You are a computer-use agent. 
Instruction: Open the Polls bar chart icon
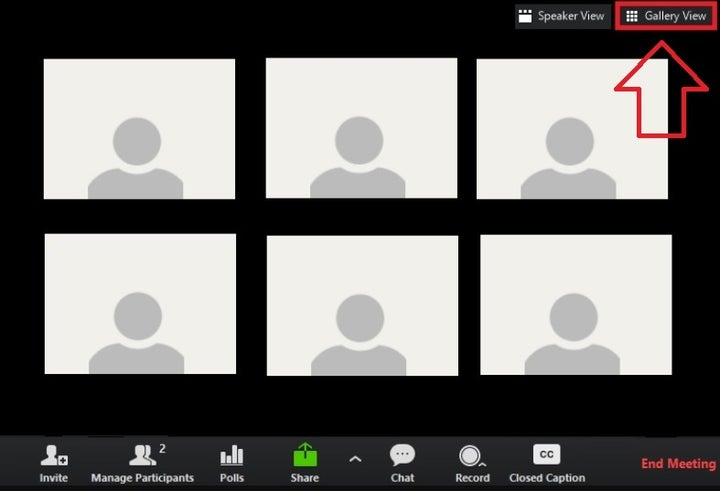coord(232,456)
